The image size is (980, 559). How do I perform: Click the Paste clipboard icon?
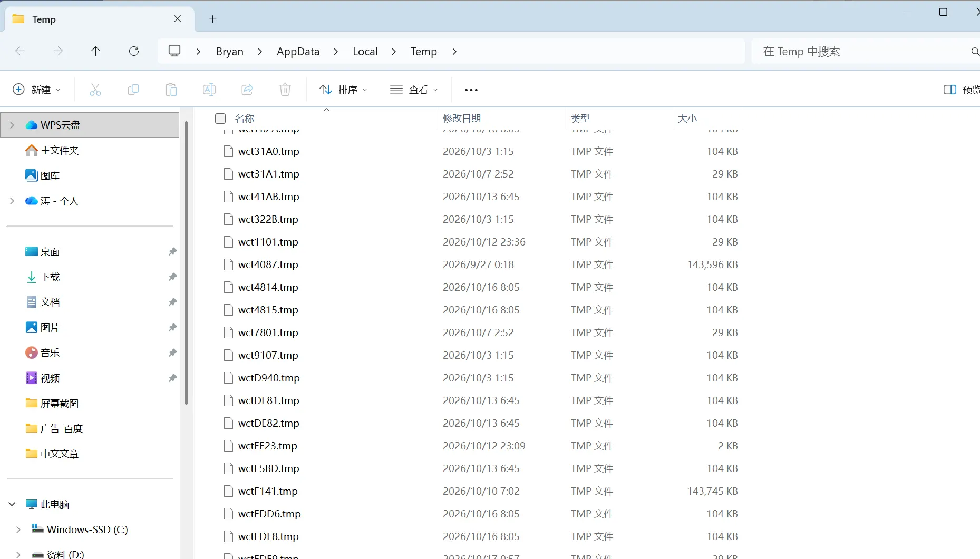171,90
